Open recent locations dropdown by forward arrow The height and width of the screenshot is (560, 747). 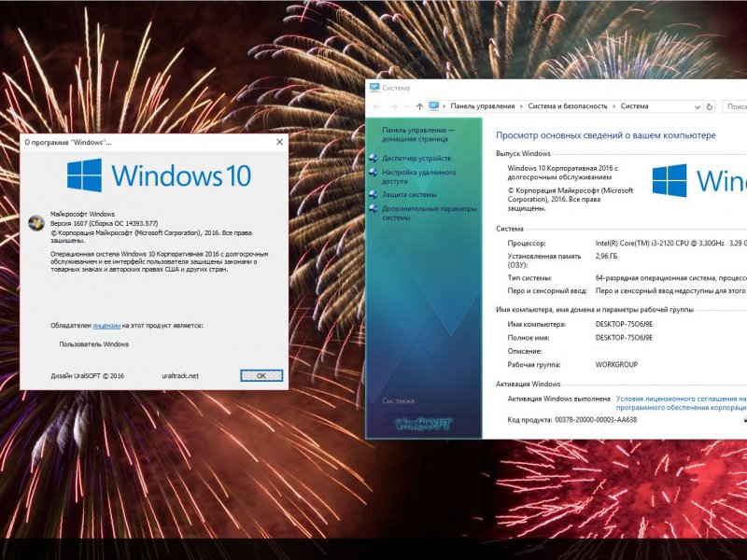(x=407, y=106)
